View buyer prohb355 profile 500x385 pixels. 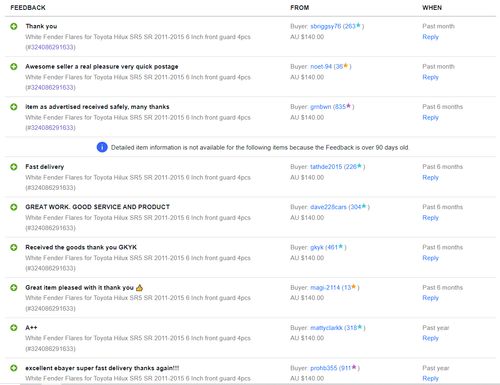tap(324, 368)
